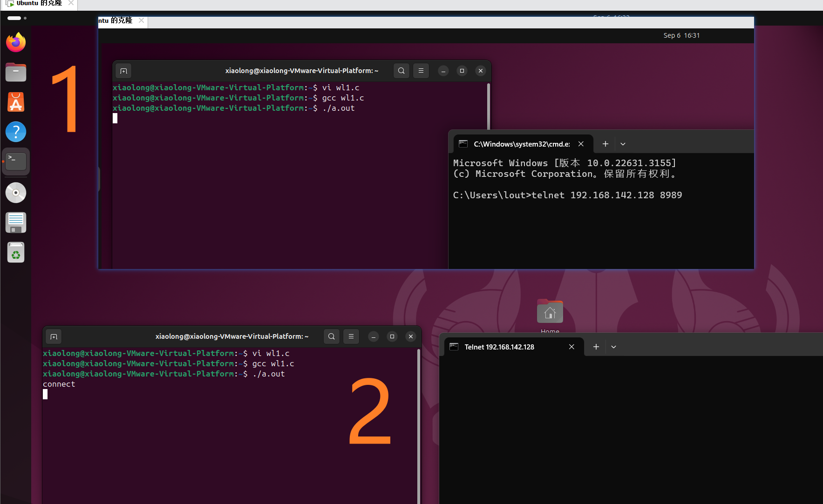This screenshot has width=823, height=504.
Task: Open the disc drive icon in dock
Action: [16, 193]
